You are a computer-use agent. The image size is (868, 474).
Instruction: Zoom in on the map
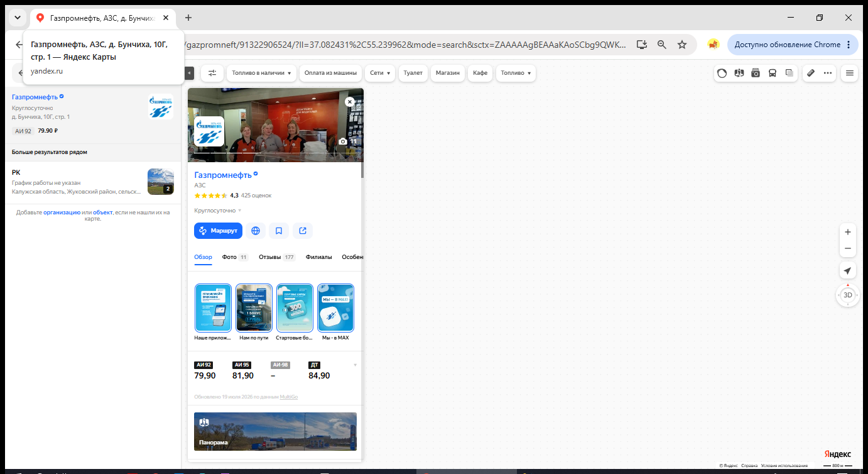pos(848,232)
